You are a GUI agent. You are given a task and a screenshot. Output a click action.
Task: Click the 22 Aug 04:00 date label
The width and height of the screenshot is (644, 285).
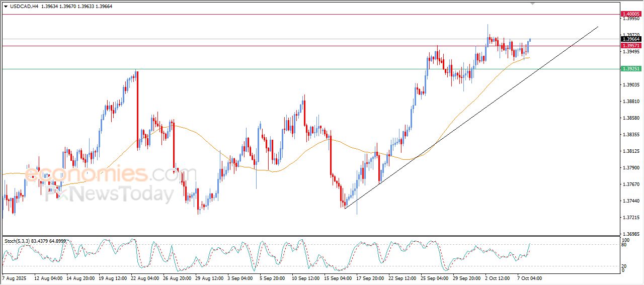tap(146, 278)
